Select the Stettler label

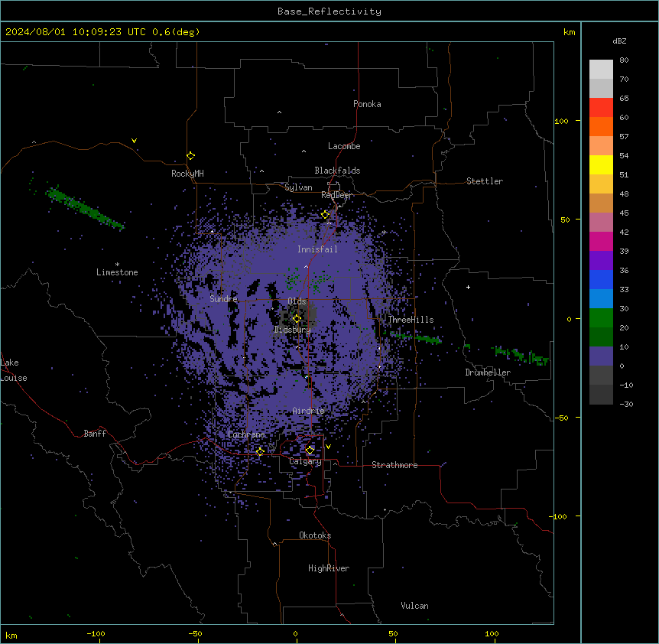(484, 181)
